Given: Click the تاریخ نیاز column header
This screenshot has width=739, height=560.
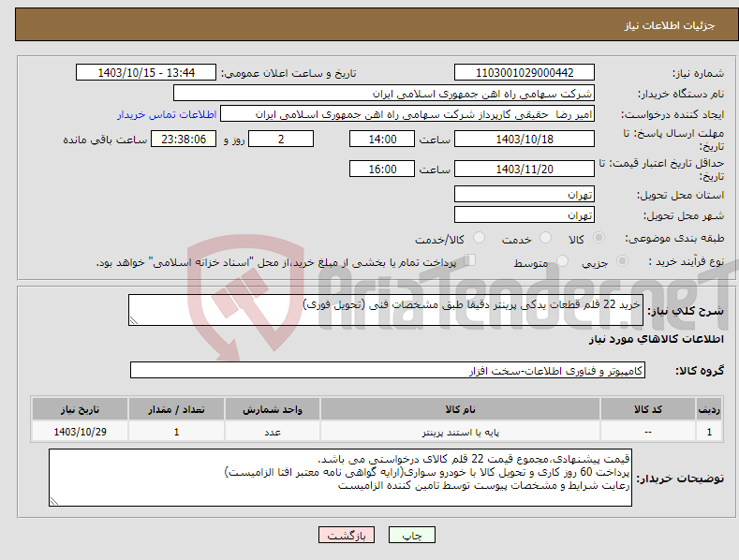Looking at the screenshot, I should point(80,409).
